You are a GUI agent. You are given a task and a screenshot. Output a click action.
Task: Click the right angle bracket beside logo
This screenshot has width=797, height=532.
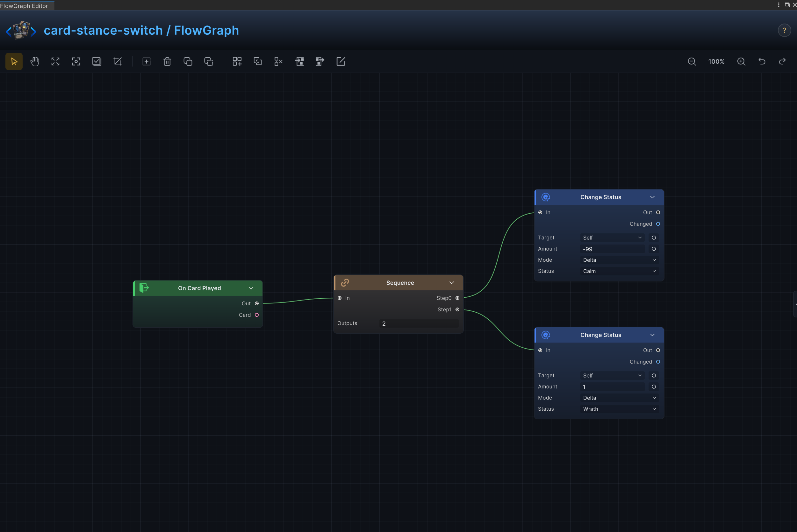[33, 32]
